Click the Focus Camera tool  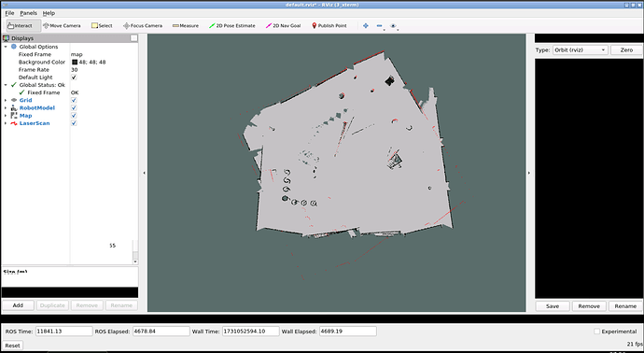143,25
